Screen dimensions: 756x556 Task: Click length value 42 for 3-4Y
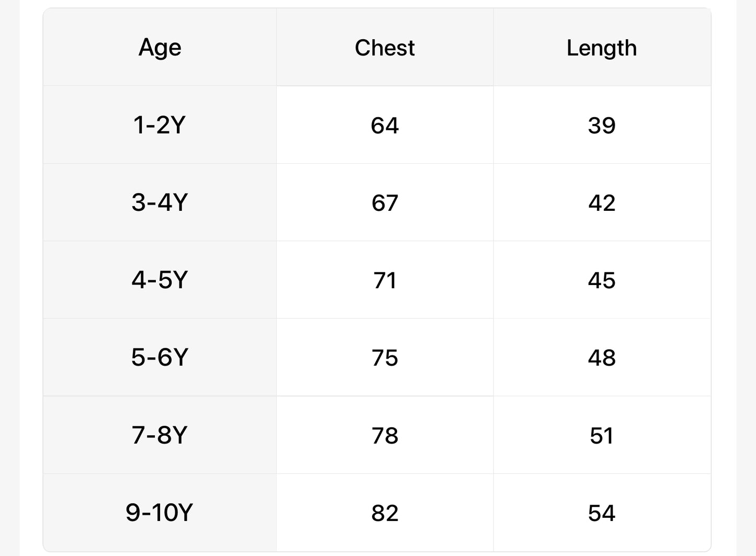click(602, 203)
